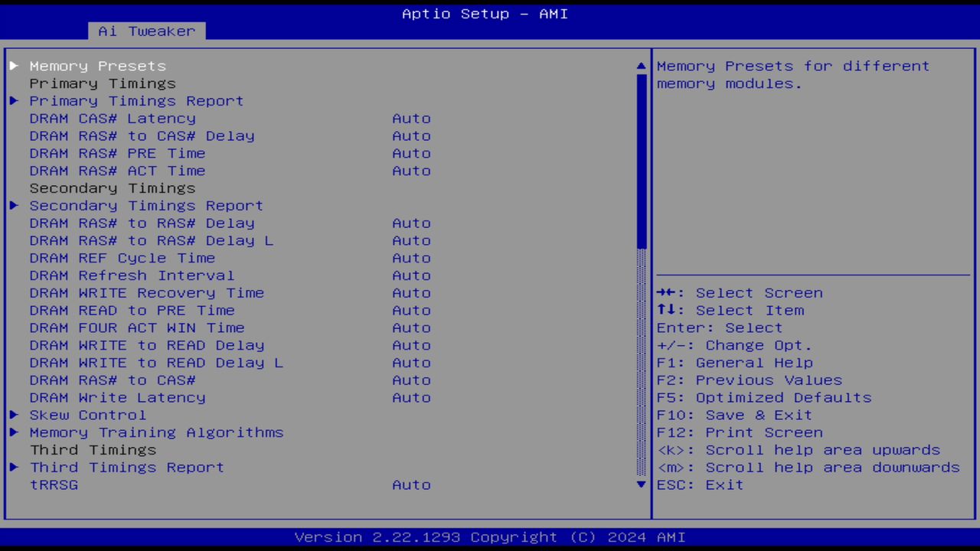Select the DRAM FOUR ACT WIN Time label

[x=137, y=328]
